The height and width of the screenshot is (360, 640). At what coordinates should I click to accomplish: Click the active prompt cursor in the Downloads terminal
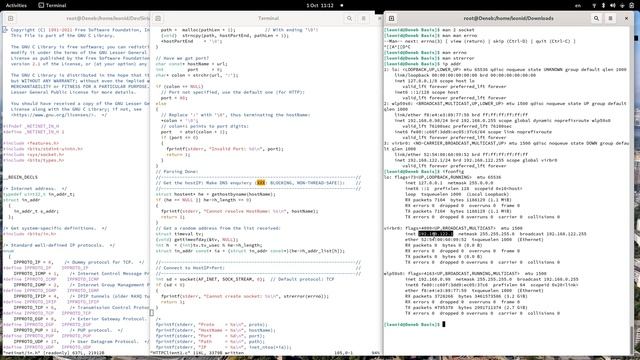tap(444, 324)
